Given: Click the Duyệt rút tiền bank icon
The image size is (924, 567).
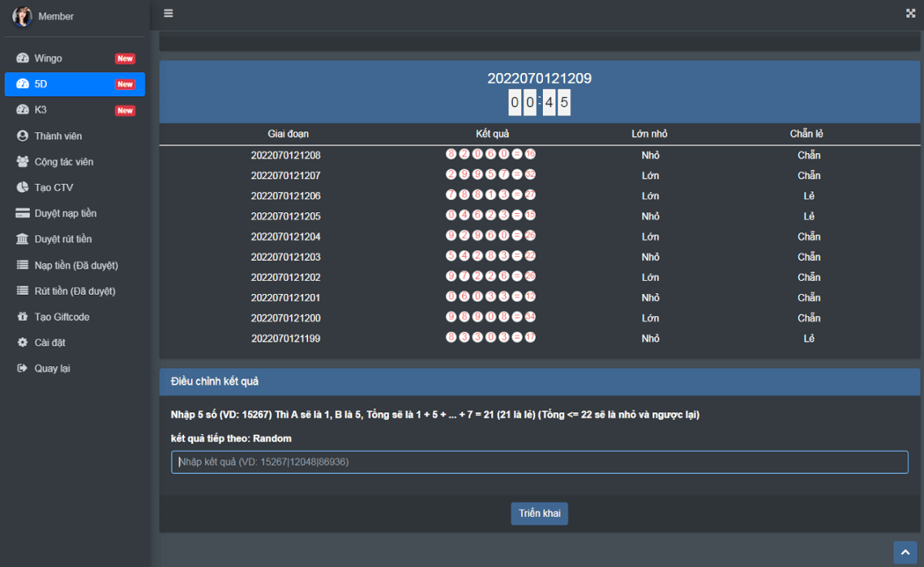Looking at the screenshot, I should click(x=22, y=239).
